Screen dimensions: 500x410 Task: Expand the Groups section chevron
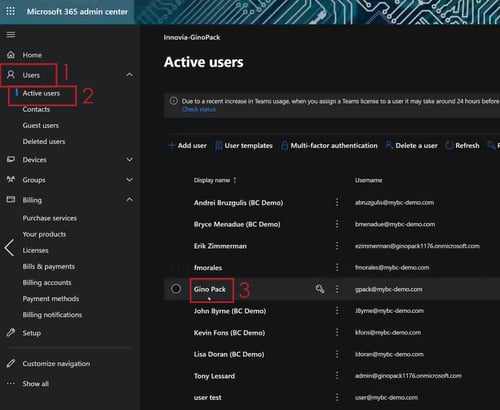point(129,180)
